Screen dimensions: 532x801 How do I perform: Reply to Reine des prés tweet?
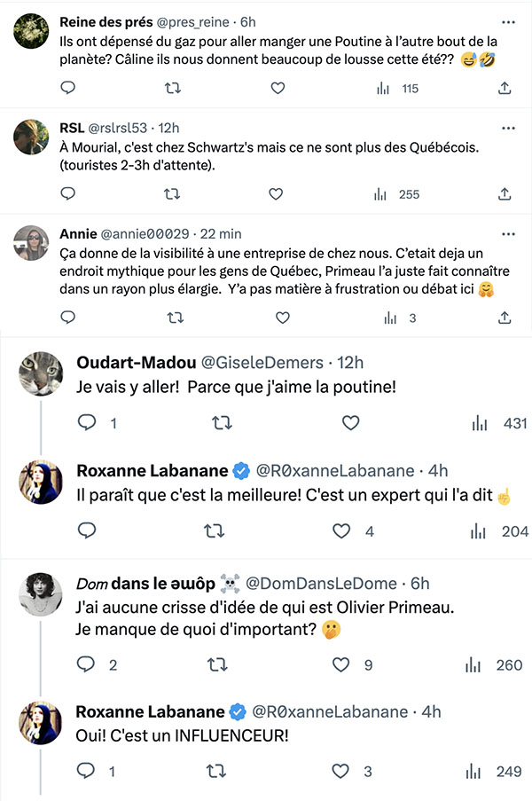[68, 88]
